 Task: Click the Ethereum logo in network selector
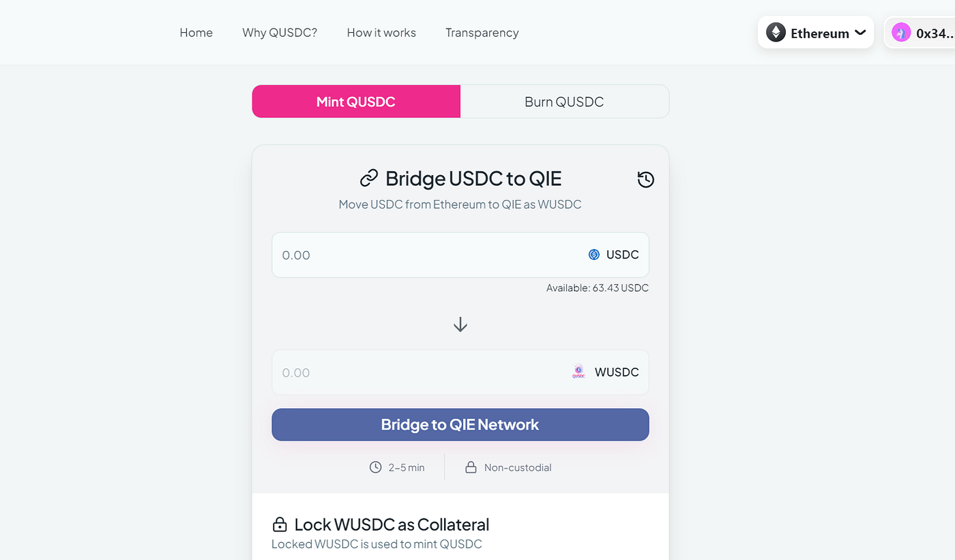(x=776, y=33)
